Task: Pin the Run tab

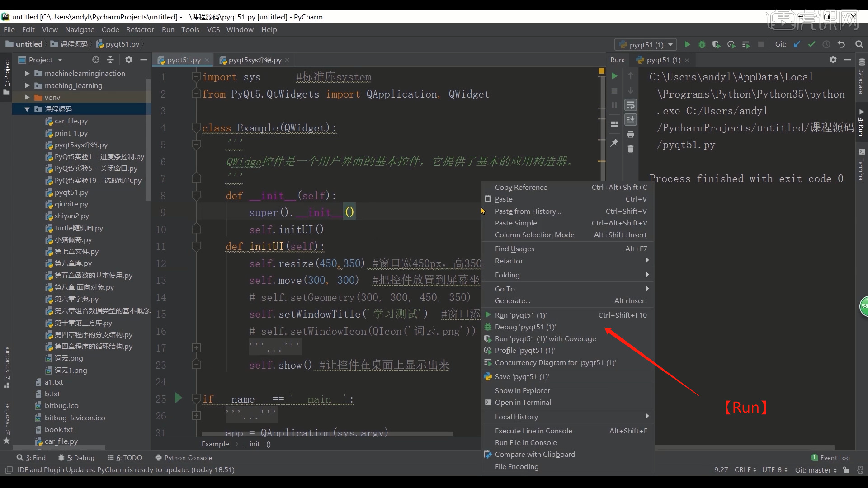Action: click(x=614, y=143)
